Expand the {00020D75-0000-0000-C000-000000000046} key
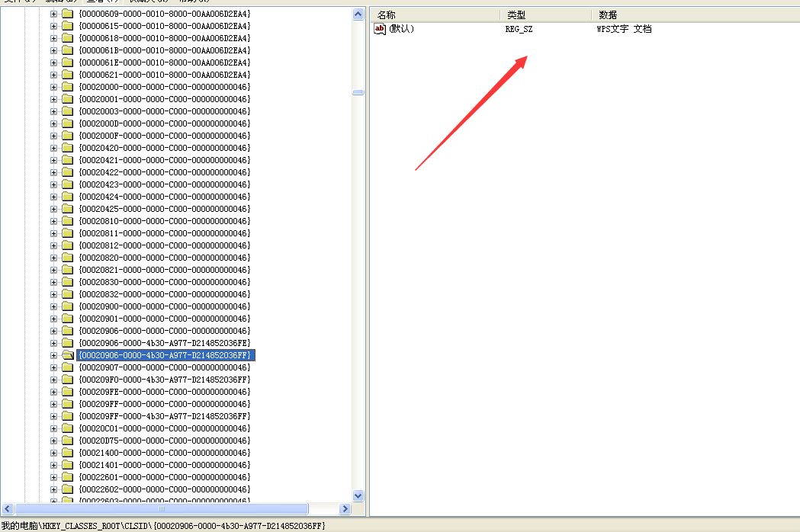 (x=54, y=441)
